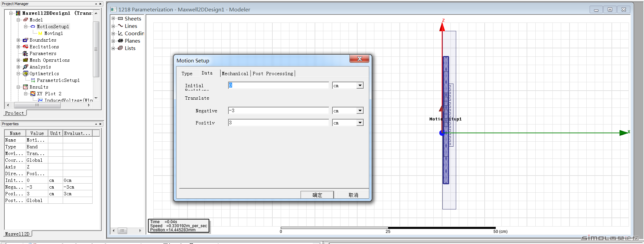Viewport: 644px width, 244px height.
Task: Pin the Project Manager panel
Action: click(96, 4)
